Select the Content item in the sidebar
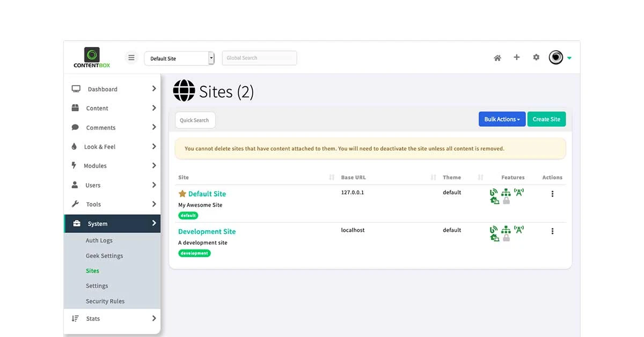Image resolution: width=644 pixels, height=337 pixels. click(97, 108)
